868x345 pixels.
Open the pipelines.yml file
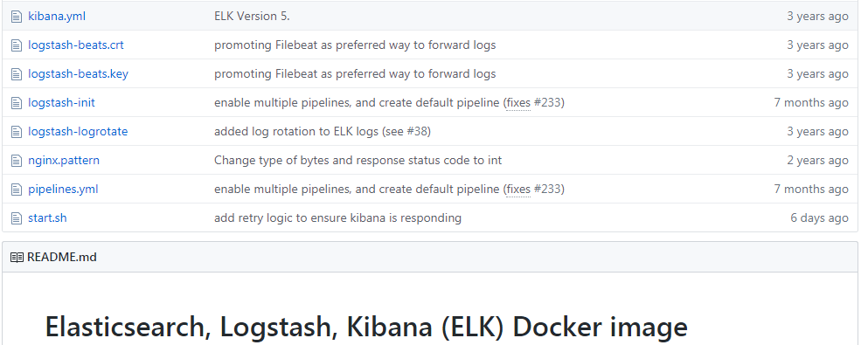tap(63, 189)
